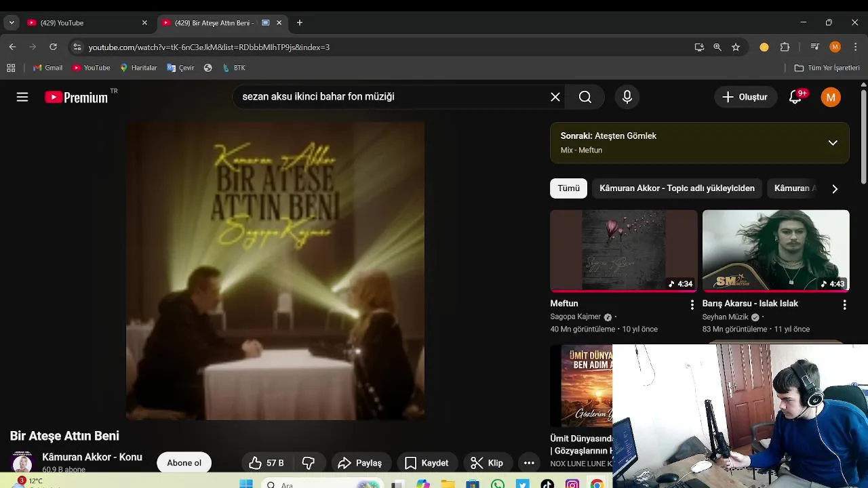Open the tab search dropdown arrow
The height and width of the screenshot is (488, 868).
click(12, 22)
